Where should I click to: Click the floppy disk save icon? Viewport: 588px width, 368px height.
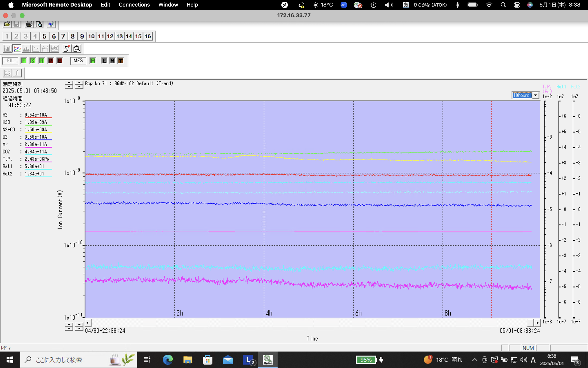[x=16, y=24]
